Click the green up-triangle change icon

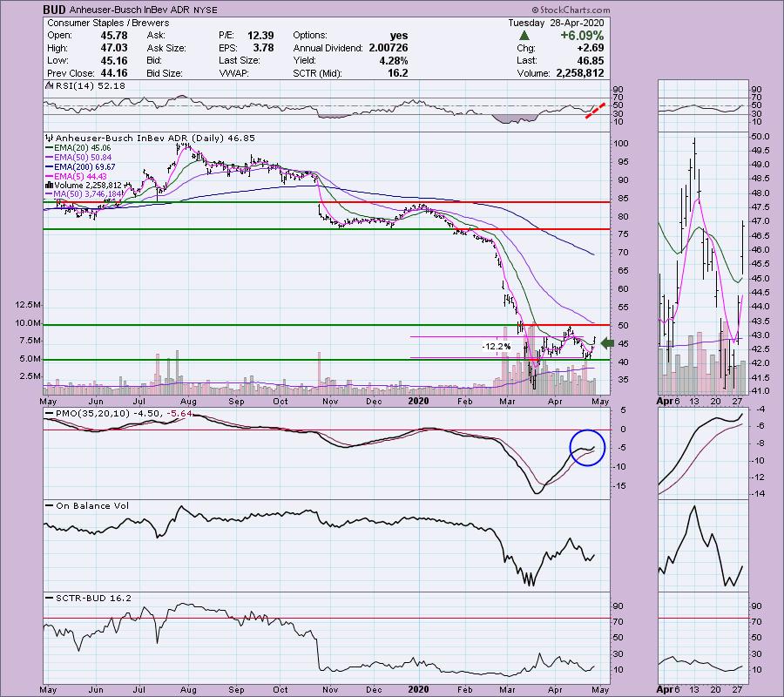524,36
